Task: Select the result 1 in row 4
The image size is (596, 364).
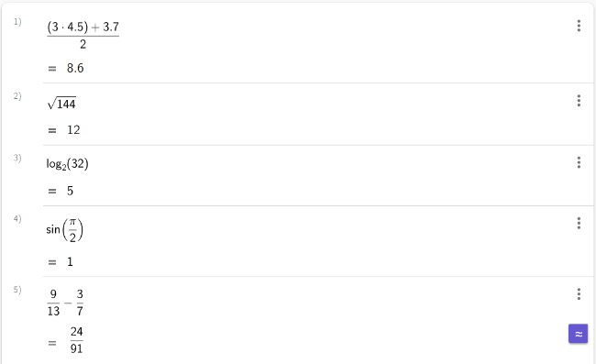Action: click(70, 262)
